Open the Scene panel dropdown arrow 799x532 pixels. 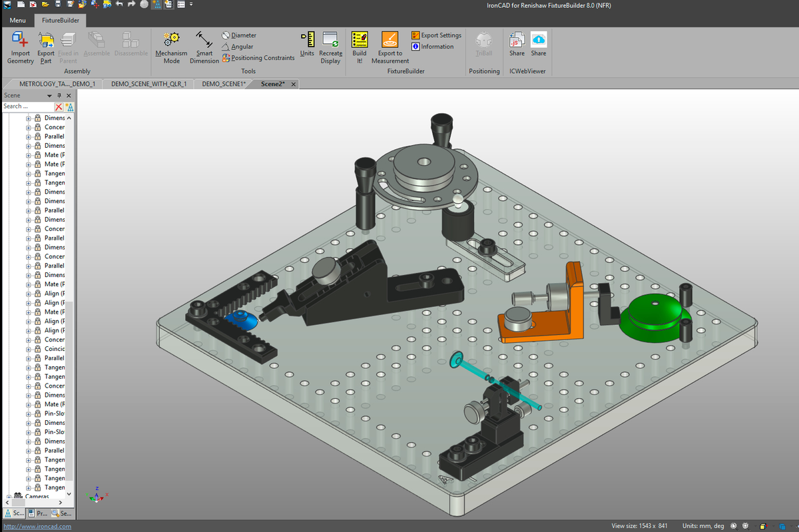(49, 96)
